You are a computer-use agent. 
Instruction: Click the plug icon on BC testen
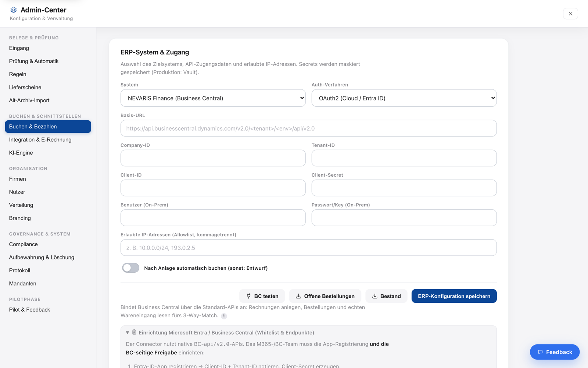point(249,296)
